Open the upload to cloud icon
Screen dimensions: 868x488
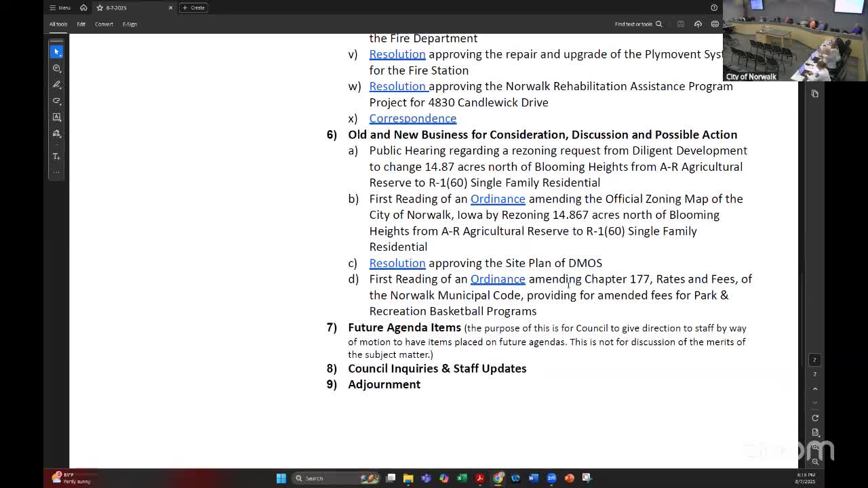698,24
